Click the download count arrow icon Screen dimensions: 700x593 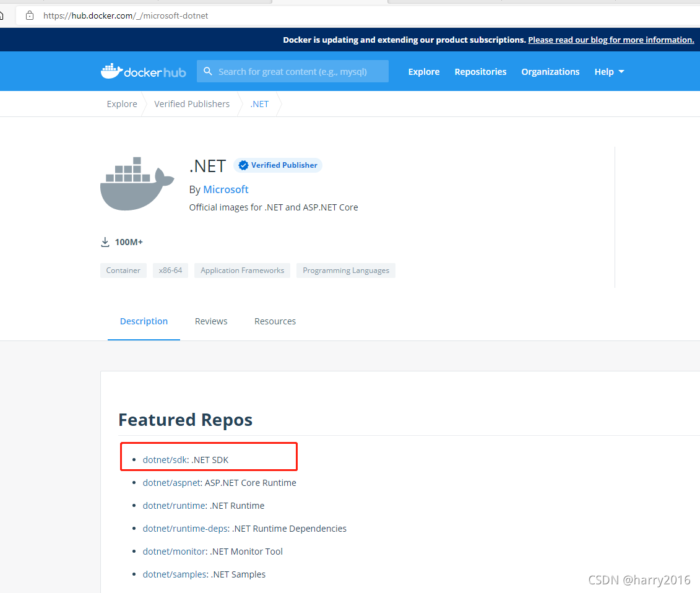point(105,242)
